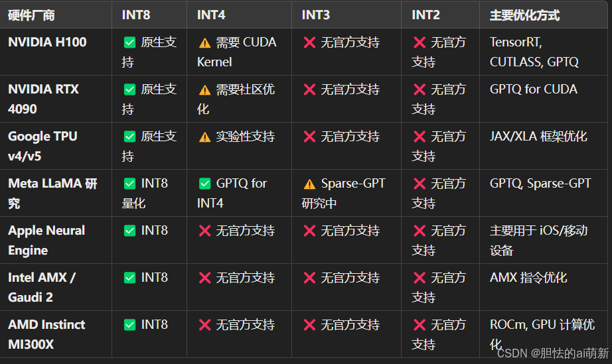Click red cross in AMD Instinct INT2 cell
612x364 pixels.
[x=420, y=325]
